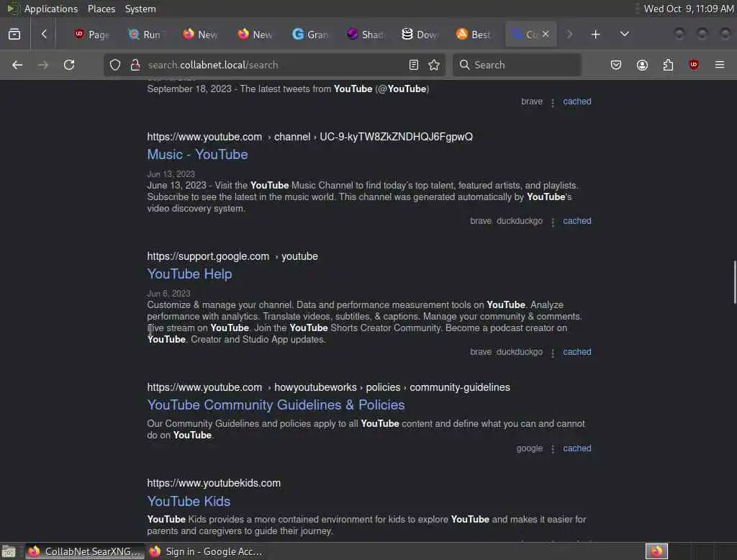Click the Firefox workspace icon in bottom panel

pos(656,551)
